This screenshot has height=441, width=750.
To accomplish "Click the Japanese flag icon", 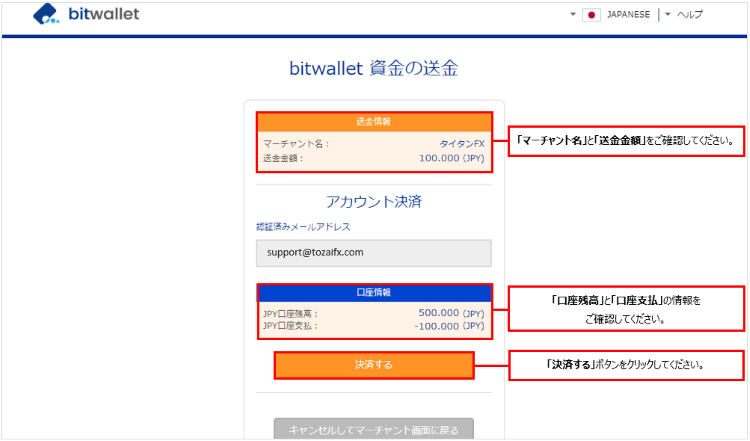I will (x=591, y=15).
